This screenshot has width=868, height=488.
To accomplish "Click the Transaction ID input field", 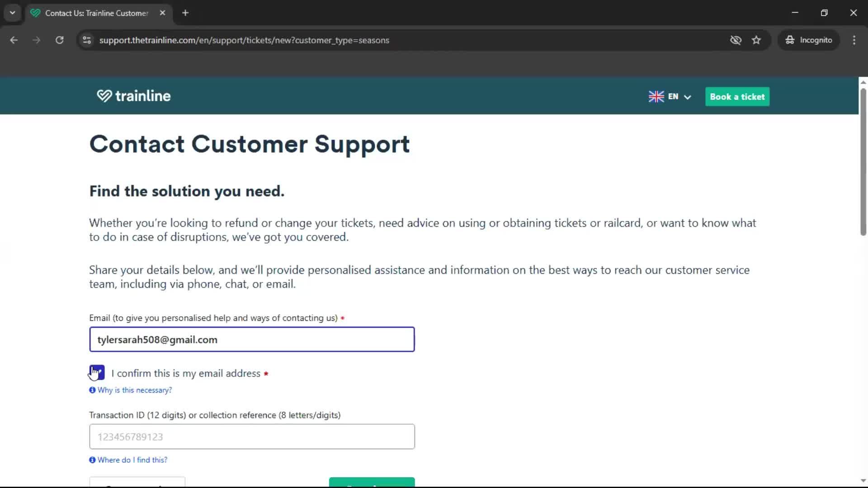I will (252, 436).
